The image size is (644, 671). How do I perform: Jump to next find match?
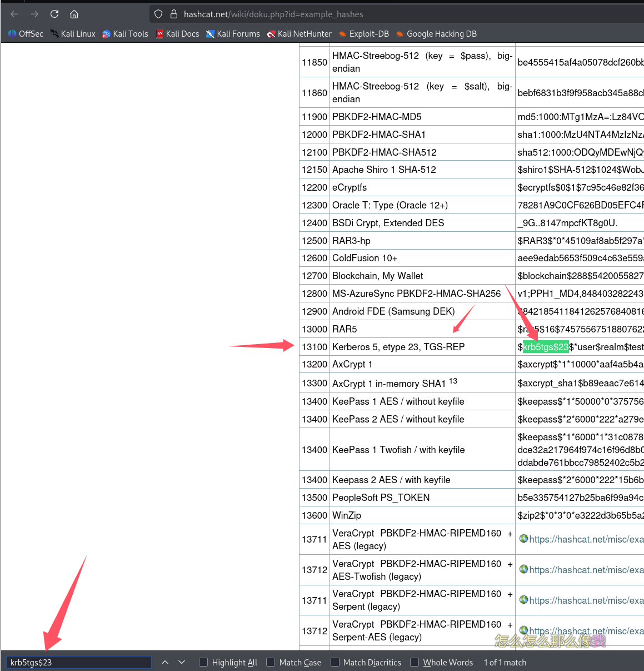(182, 662)
